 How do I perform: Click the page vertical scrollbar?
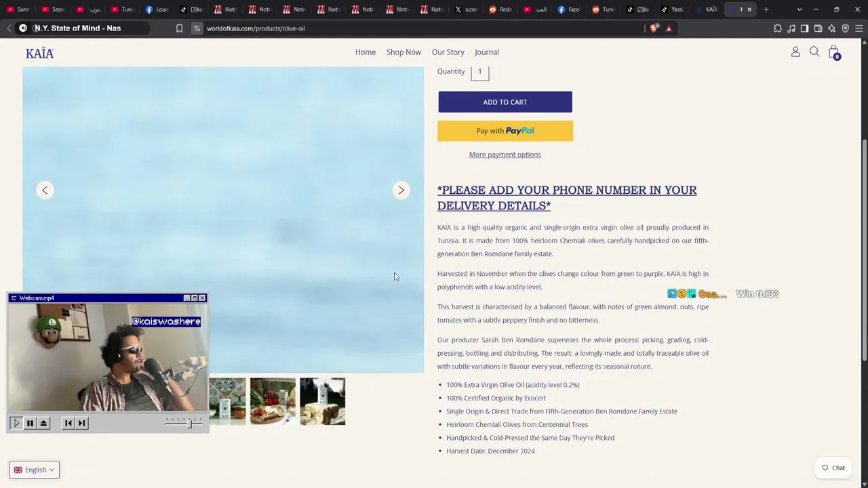pos(864,251)
